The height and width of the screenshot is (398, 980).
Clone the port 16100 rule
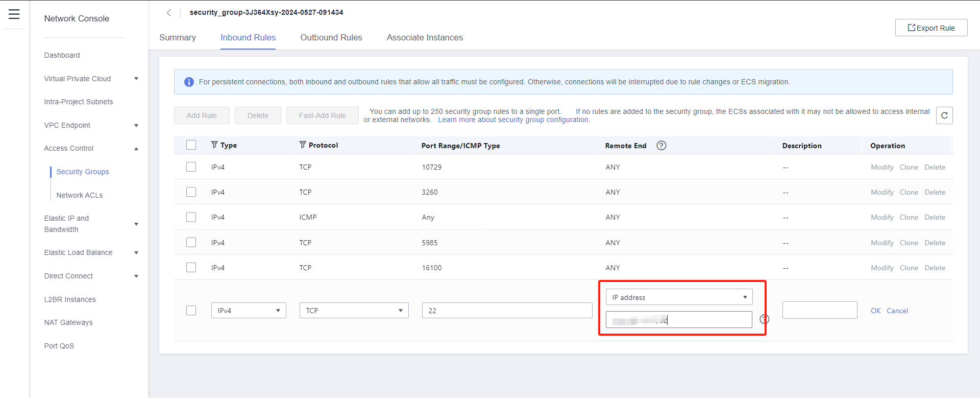tap(909, 268)
